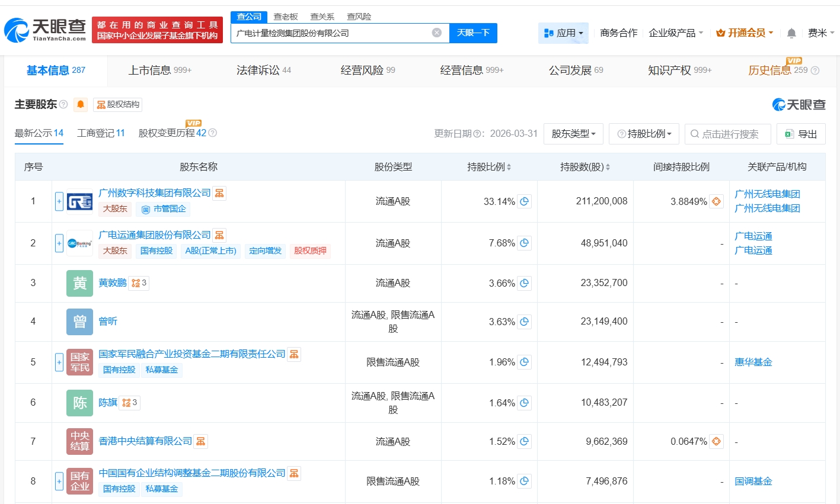Open the 股权结构 button
This screenshot has width=840, height=504.
coord(118,105)
